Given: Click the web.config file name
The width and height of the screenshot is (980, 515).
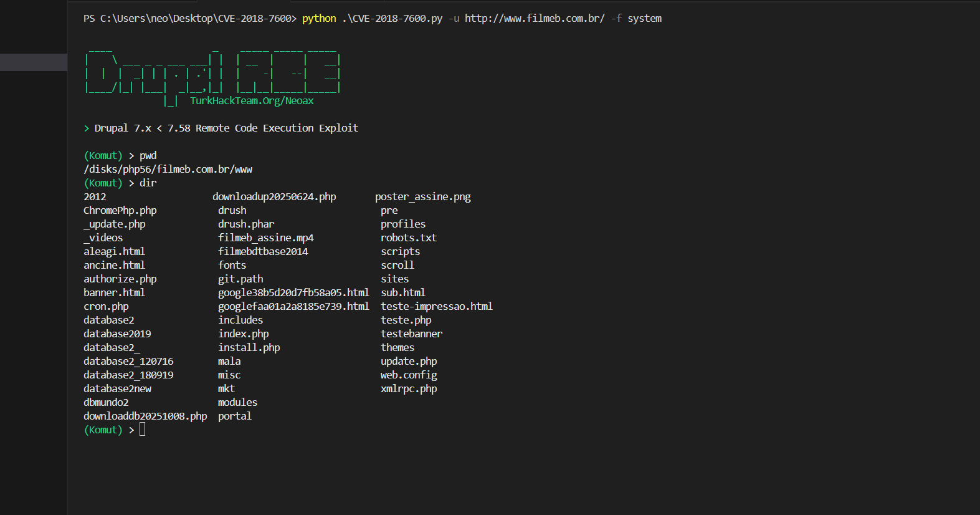Looking at the screenshot, I should 409,375.
